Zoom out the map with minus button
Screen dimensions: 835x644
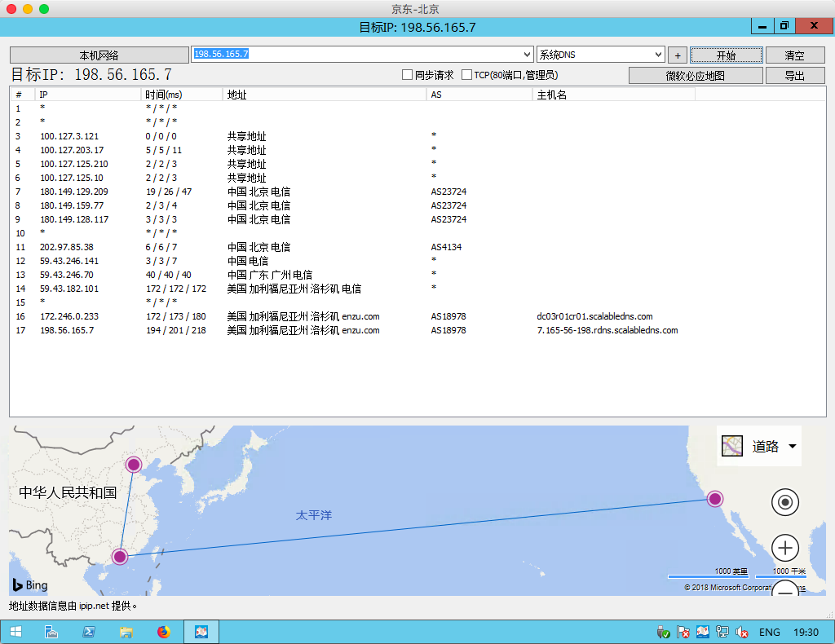pyautogui.click(x=785, y=589)
